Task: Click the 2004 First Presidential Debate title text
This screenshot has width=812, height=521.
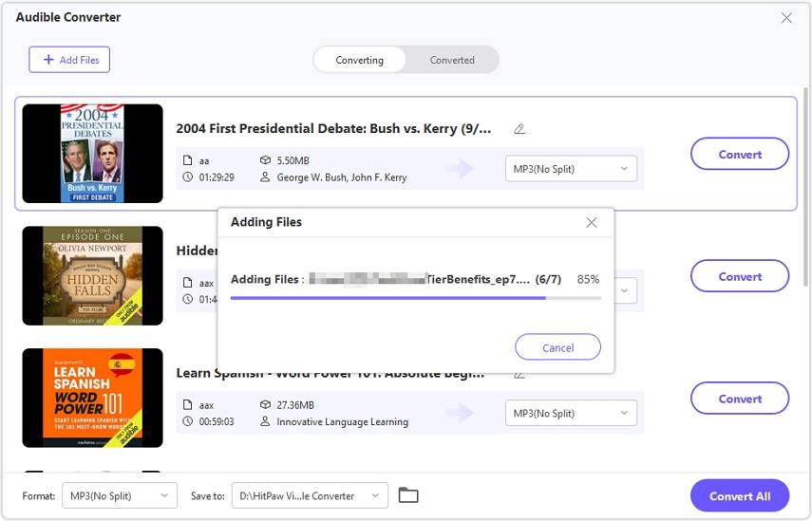Action: (x=333, y=128)
